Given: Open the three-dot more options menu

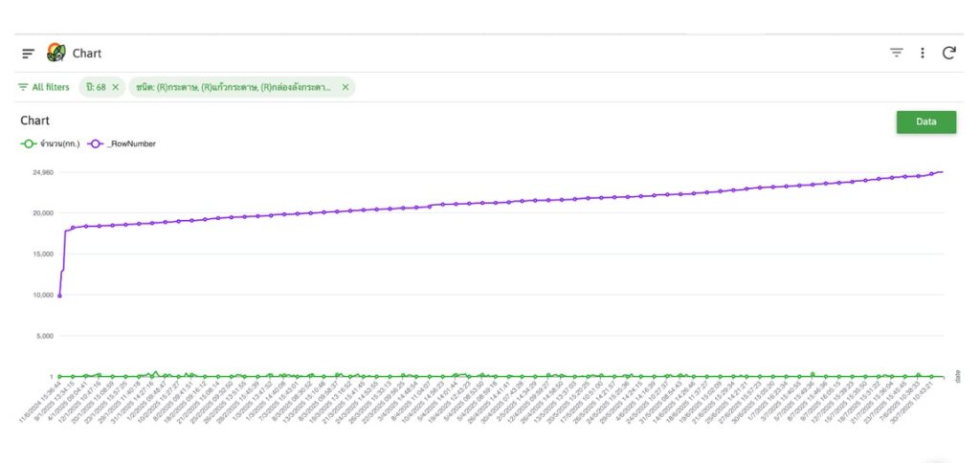Looking at the screenshot, I should [922, 53].
